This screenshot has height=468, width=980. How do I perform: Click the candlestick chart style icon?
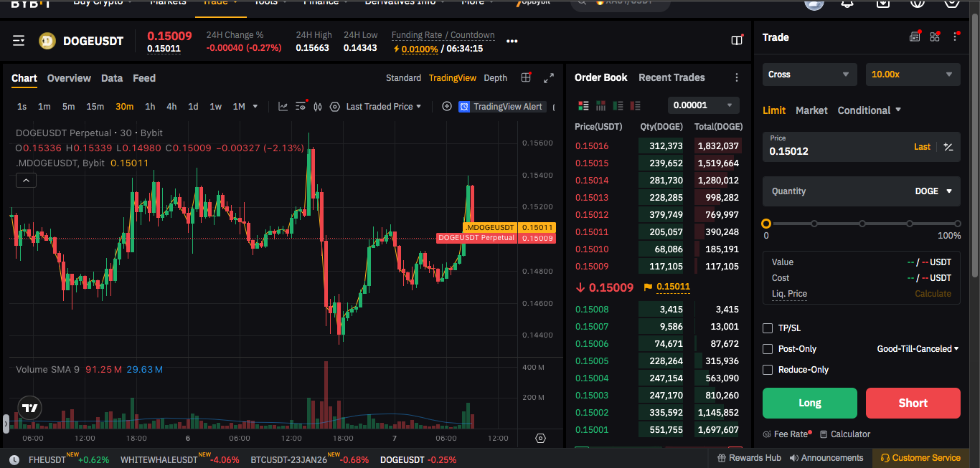click(x=318, y=107)
